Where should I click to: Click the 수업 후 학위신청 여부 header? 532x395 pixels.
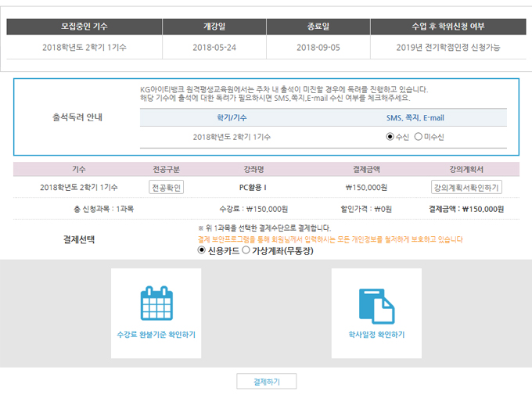(x=448, y=27)
